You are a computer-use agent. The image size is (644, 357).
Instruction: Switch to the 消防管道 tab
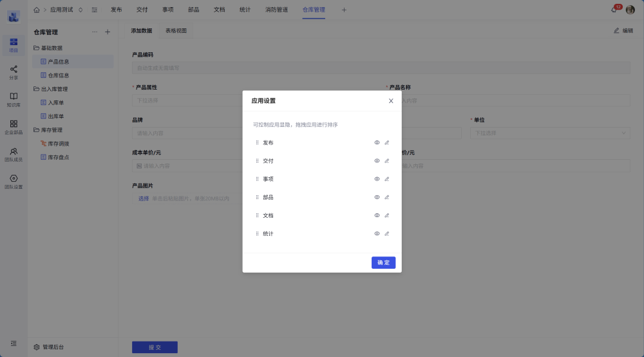click(276, 10)
